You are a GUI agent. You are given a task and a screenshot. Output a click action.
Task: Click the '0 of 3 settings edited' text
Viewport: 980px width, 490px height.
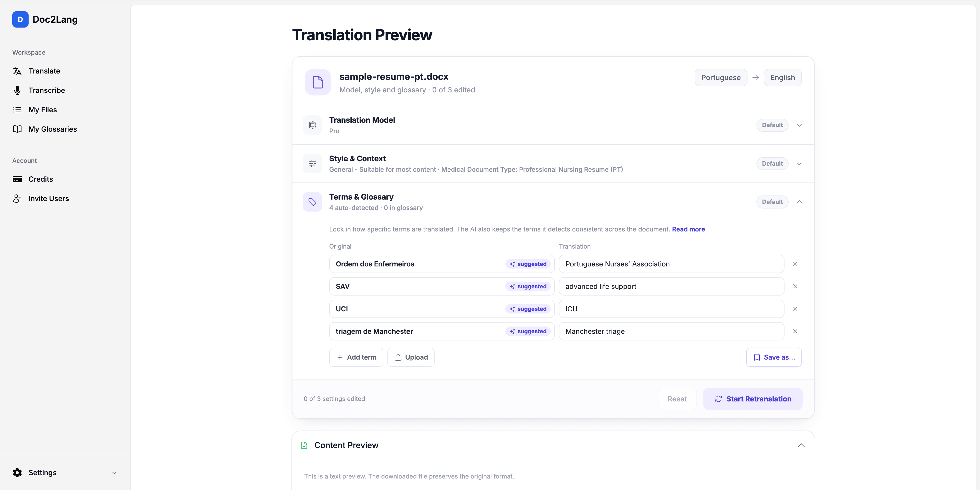pyautogui.click(x=334, y=399)
